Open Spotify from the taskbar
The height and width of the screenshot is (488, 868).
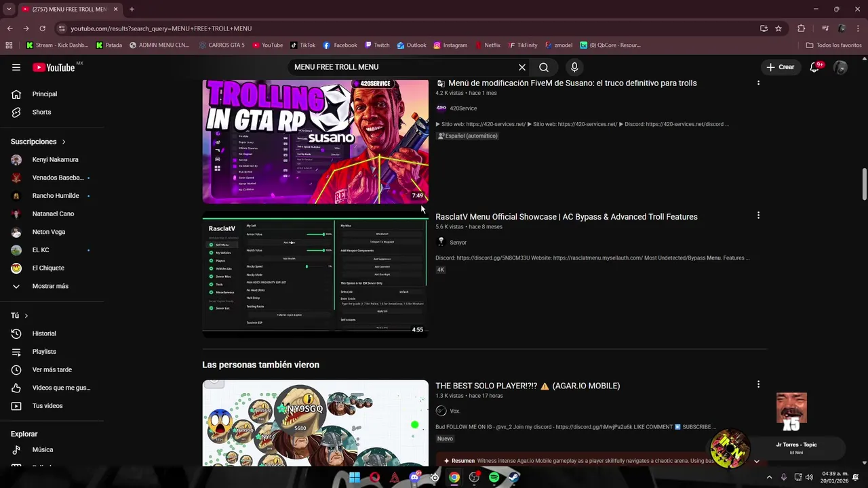tap(494, 477)
